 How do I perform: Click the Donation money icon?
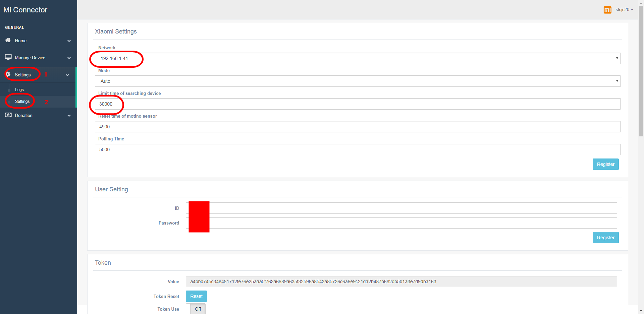tap(8, 115)
